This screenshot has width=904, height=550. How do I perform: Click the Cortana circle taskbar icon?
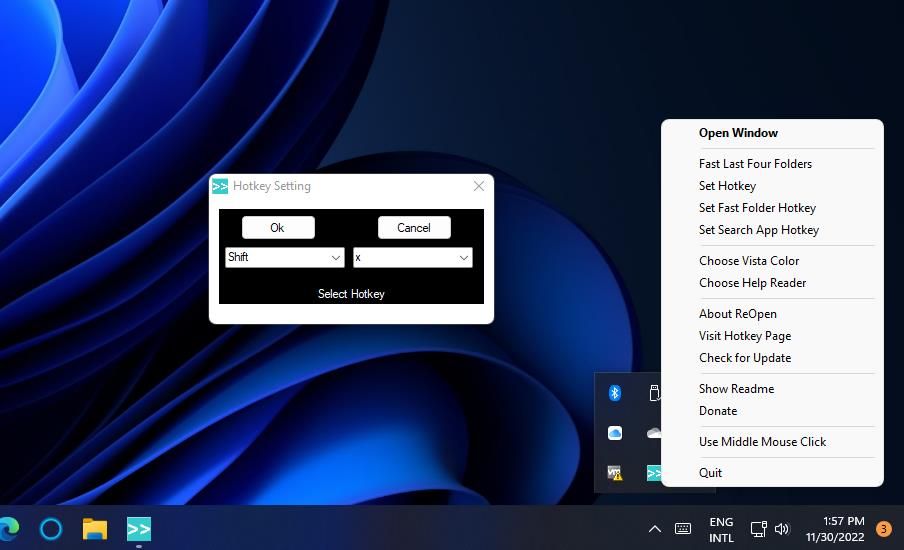tap(51, 528)
